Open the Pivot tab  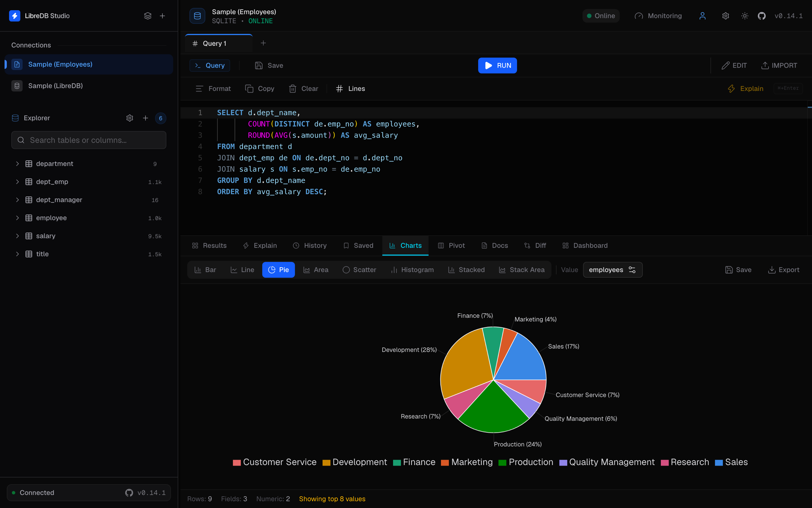(451, 246)
